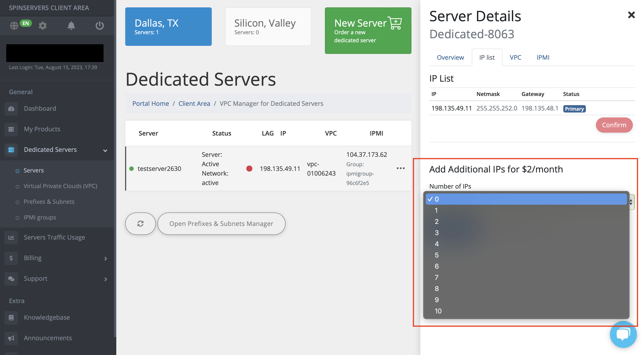The width and height of the screenshot is (644, 355).
Task: Open Servers in the sidebar submenu
Action: click(x=34, y=171)
